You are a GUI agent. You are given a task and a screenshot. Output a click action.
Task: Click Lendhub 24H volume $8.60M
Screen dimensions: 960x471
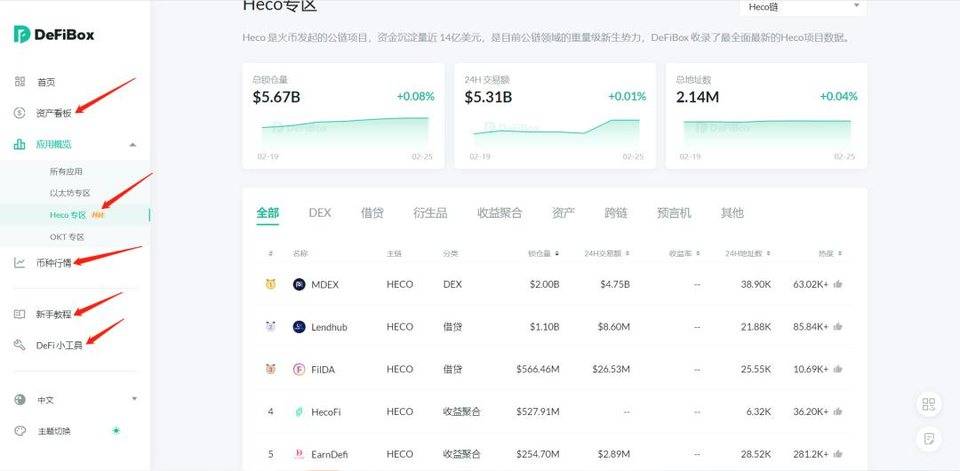pos(613,327)
